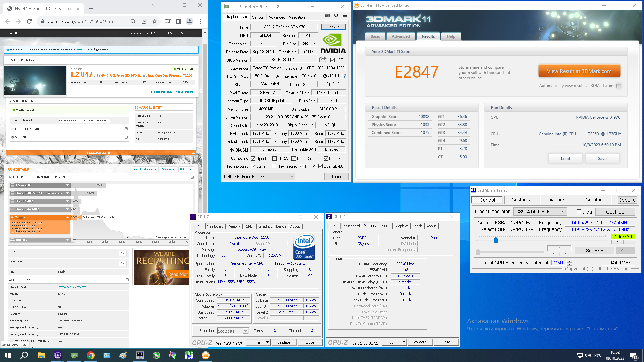
Task: Enable automatically view results checkbox in 3DMark
Action: click(x=619, y=86)
